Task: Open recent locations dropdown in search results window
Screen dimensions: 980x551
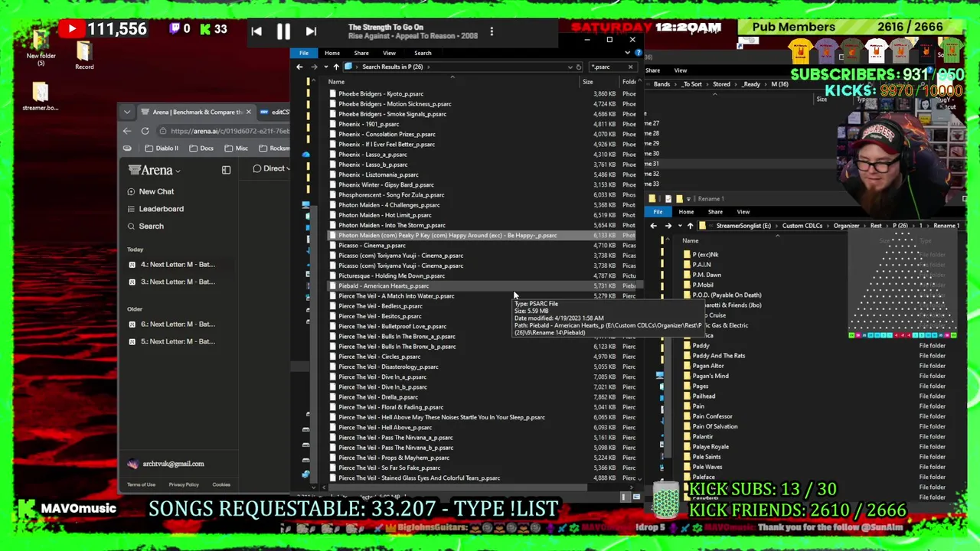Action: 325,67
